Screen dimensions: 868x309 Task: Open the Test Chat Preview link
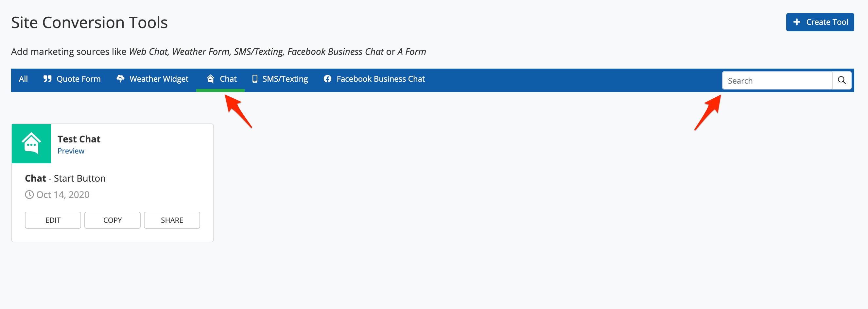point(71,151)
